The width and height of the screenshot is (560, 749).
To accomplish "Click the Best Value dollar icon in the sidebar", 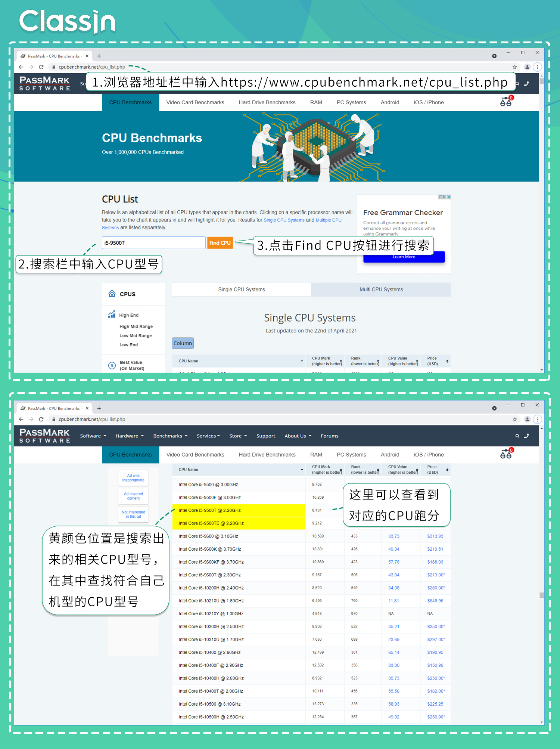I will (112, 365).
